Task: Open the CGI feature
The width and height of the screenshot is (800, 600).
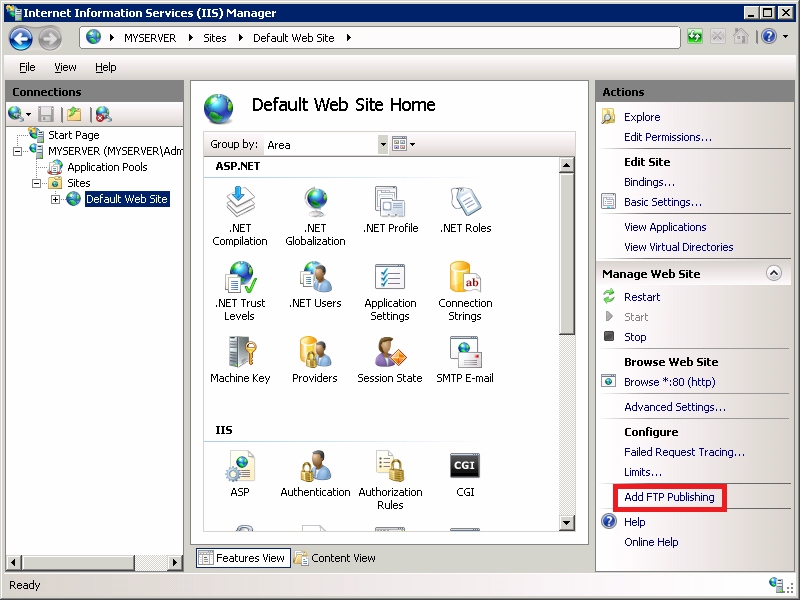Action: pyautogui.click(x=465, y=473)
